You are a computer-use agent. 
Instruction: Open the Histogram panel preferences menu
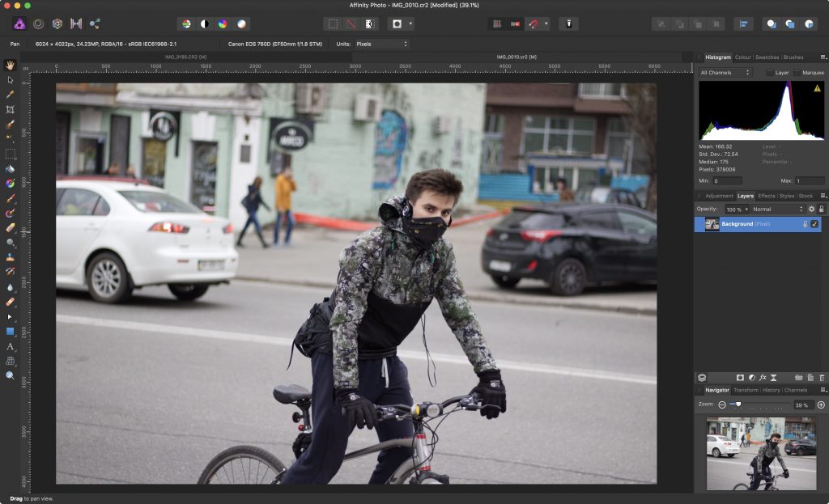(823, 57)
